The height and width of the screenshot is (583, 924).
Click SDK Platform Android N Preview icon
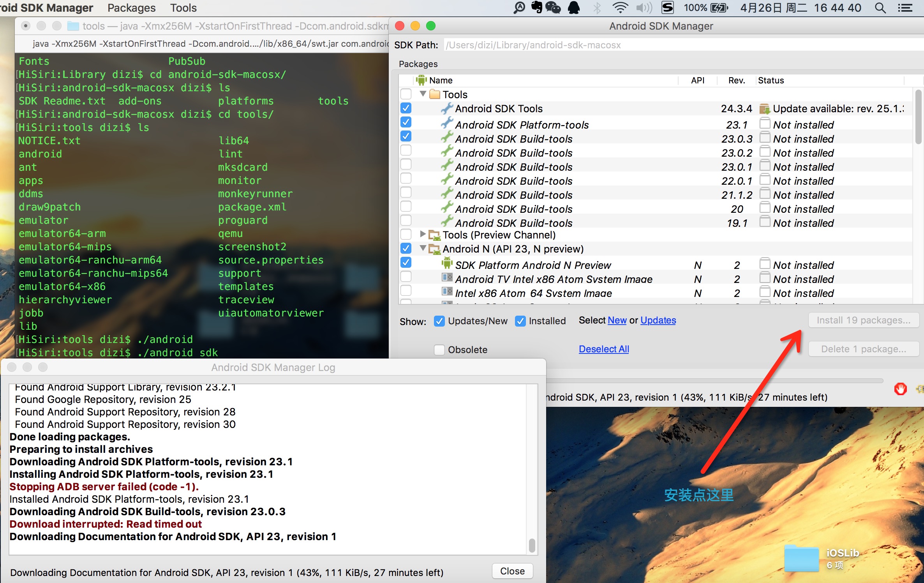click(x=447, y=263)
